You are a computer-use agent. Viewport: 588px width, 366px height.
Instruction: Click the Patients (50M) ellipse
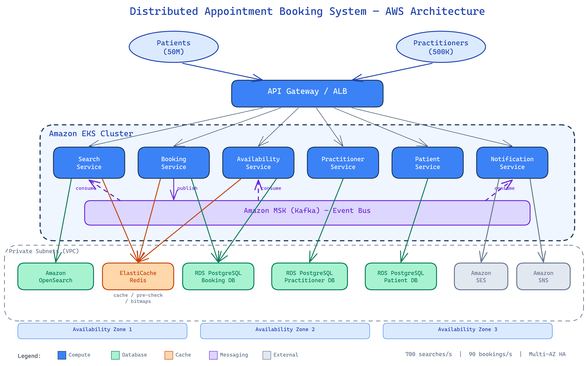[x=173, y=47]
